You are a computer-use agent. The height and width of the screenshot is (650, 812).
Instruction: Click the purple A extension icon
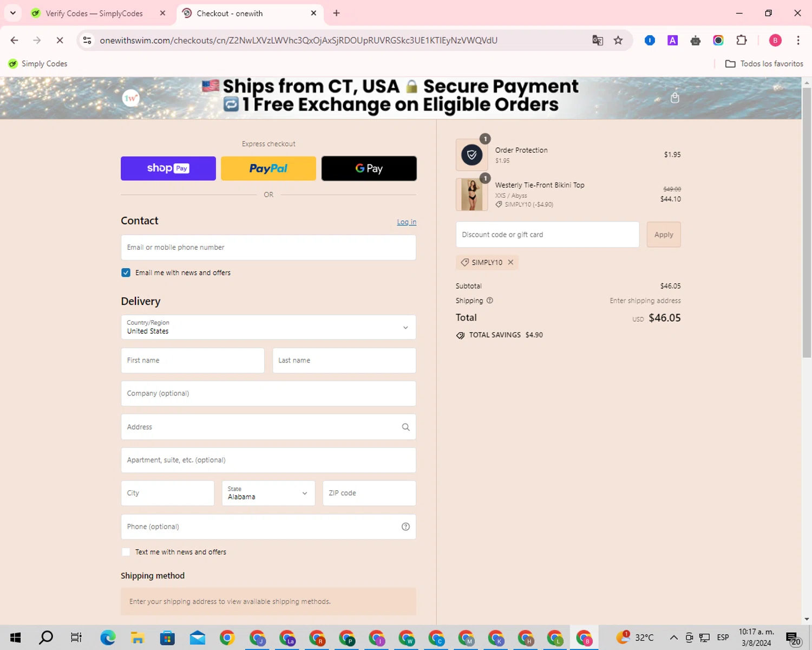[x=672, y=40]
